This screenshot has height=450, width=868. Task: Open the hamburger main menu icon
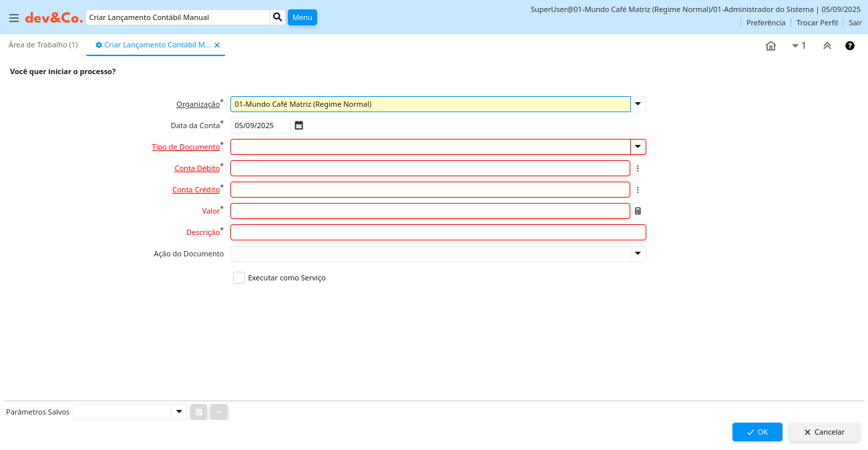pos(13,18)
